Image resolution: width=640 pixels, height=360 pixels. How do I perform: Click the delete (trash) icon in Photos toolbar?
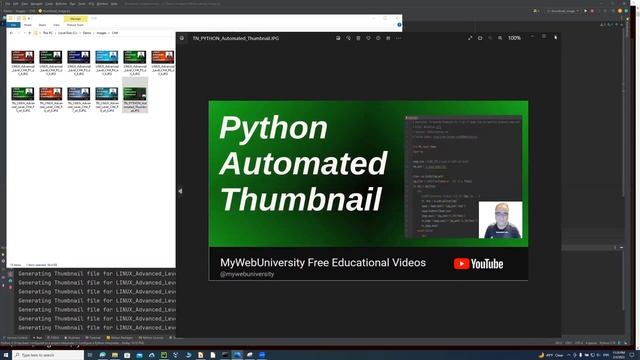(358, 38)
